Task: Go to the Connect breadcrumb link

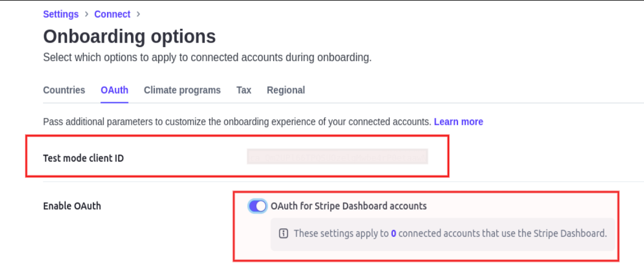Action: [112, 14]
